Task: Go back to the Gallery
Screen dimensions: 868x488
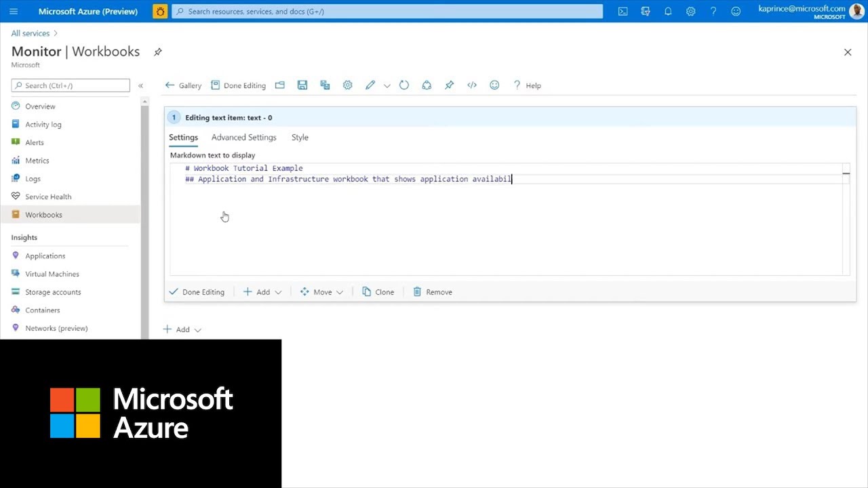Action: [x=183, y=85]
